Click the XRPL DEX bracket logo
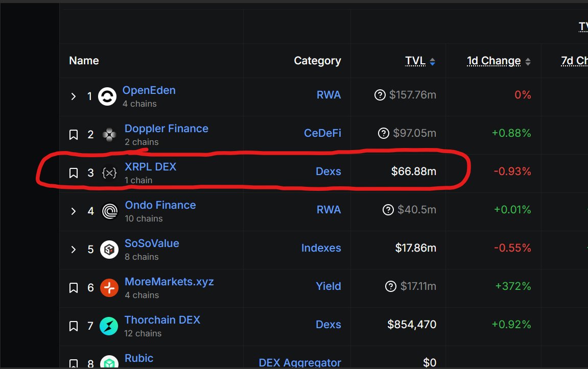588x369 pixels. 109,173
